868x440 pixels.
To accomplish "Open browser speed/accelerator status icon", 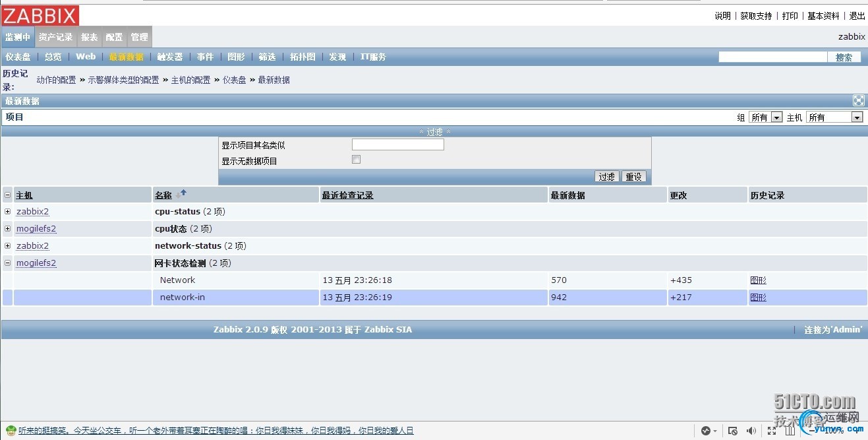I will (x=707, y=431).
